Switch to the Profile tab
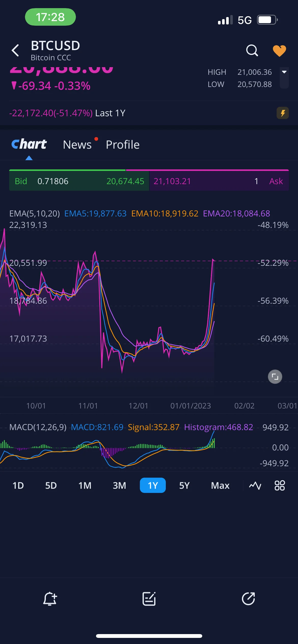The width and height of the screenshot is (298, 644). [x=123, y=145]
